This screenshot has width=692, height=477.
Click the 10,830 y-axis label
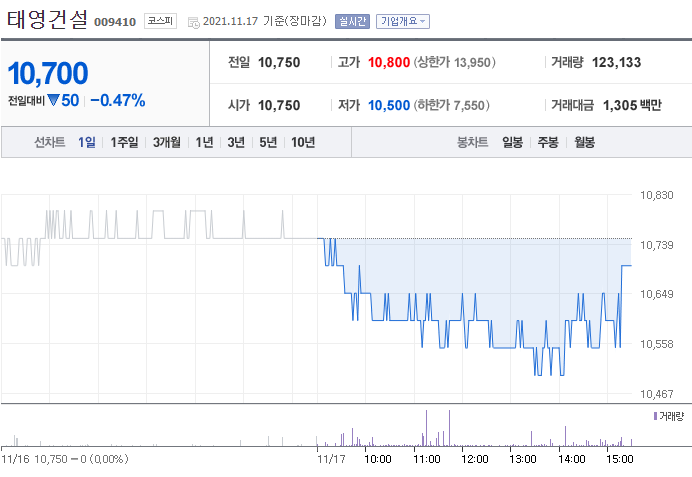pos(657,195)
